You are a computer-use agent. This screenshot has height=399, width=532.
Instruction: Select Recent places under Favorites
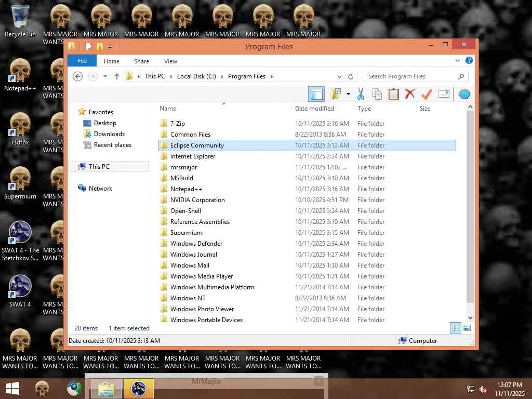coord(112,145)
